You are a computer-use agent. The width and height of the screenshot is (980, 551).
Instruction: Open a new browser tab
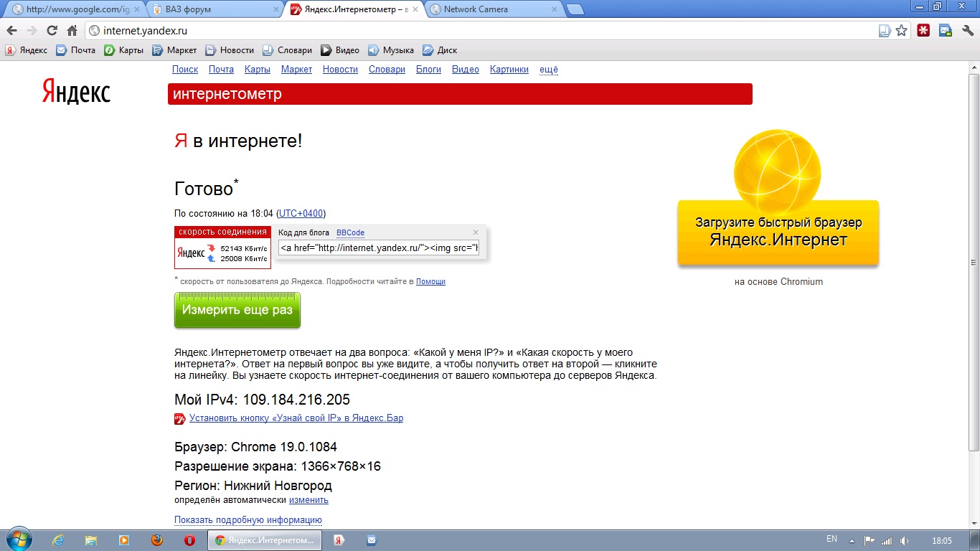[x=575, y=9]
